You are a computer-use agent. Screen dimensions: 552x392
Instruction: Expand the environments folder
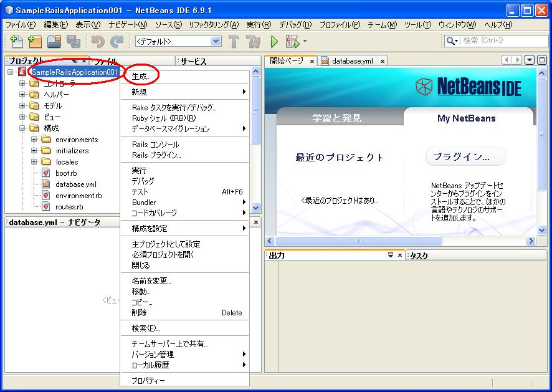pos(34,140)
